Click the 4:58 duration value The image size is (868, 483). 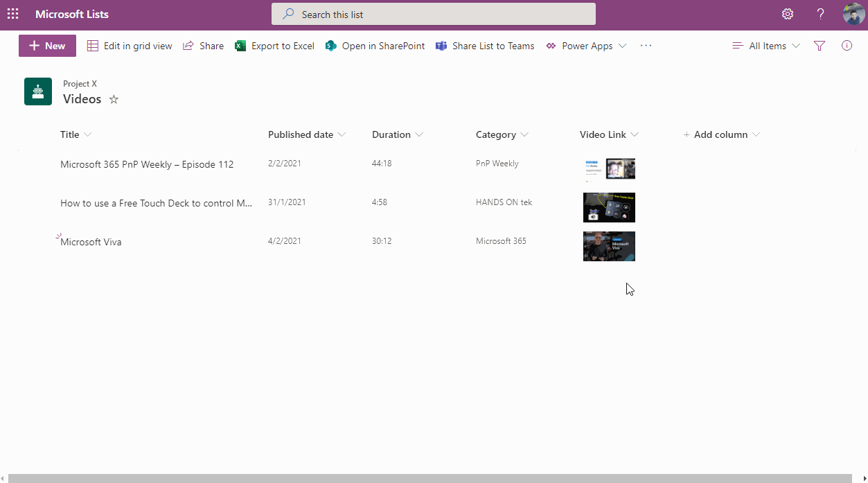380,202
